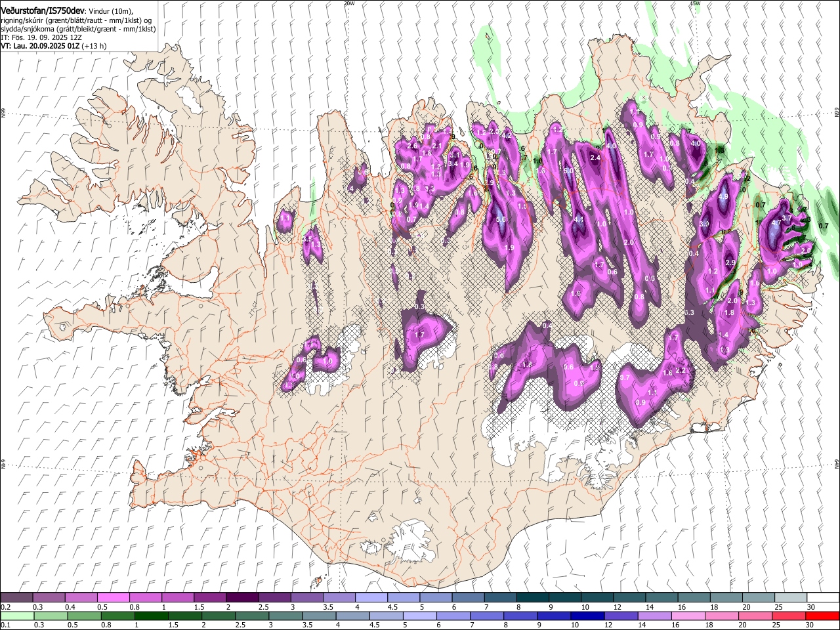Screen dimensions: 840x630
Task: Pick the lower scale swatch between 0.1 and 0.3
Action: [17, 616]
